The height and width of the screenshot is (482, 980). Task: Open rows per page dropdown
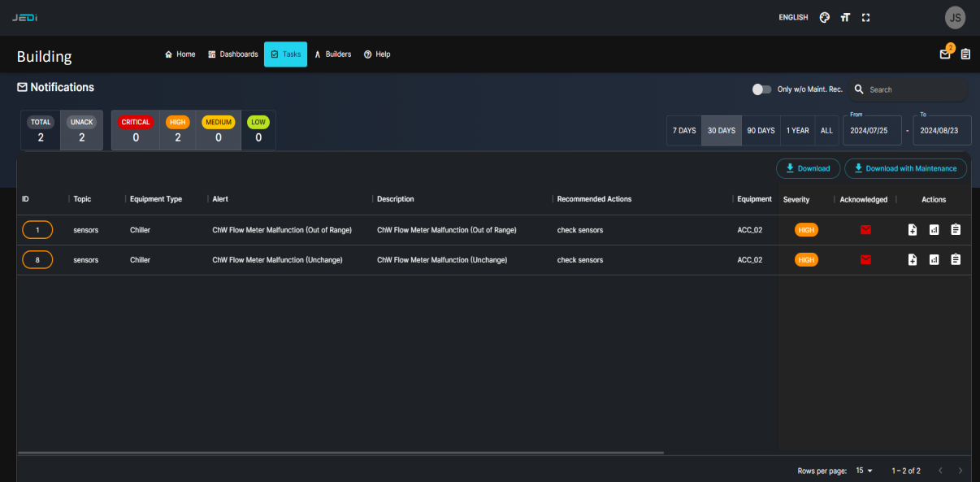point(865,471)
